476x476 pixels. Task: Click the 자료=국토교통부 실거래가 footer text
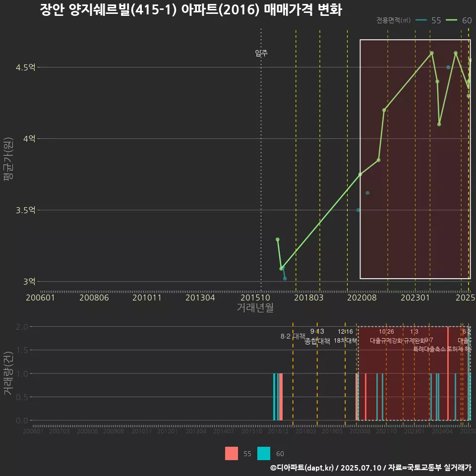[430, 468]
